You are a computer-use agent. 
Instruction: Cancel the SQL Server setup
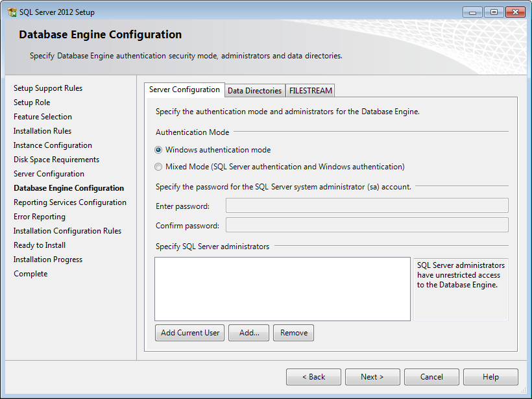[431, 377]
